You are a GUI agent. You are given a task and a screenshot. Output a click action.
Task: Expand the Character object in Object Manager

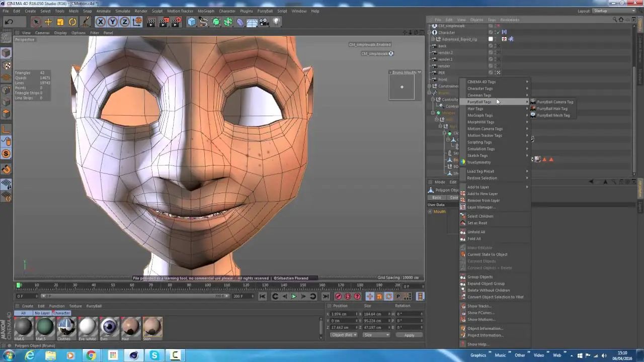tap(429, 32)
